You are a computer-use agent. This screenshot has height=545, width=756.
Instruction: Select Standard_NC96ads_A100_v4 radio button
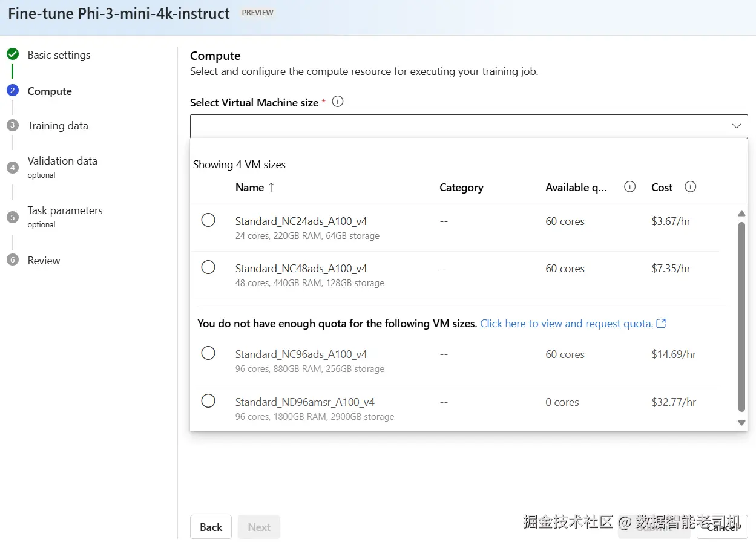(208, 353)
